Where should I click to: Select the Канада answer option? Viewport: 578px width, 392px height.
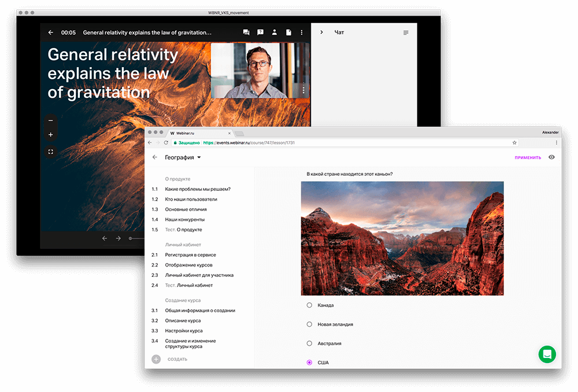click(x=309, y=305)
